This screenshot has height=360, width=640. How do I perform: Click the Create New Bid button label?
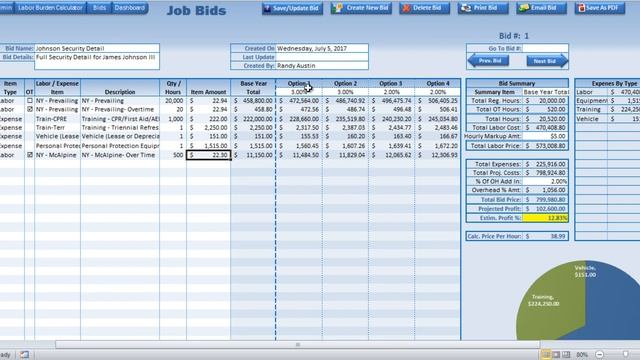click(367, 8)
